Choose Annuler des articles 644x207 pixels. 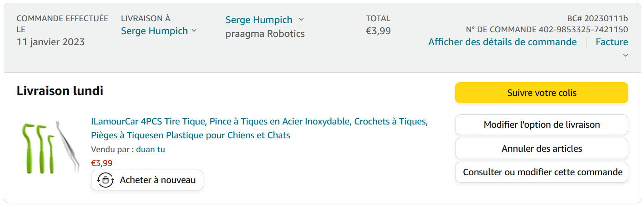[541, 148]
